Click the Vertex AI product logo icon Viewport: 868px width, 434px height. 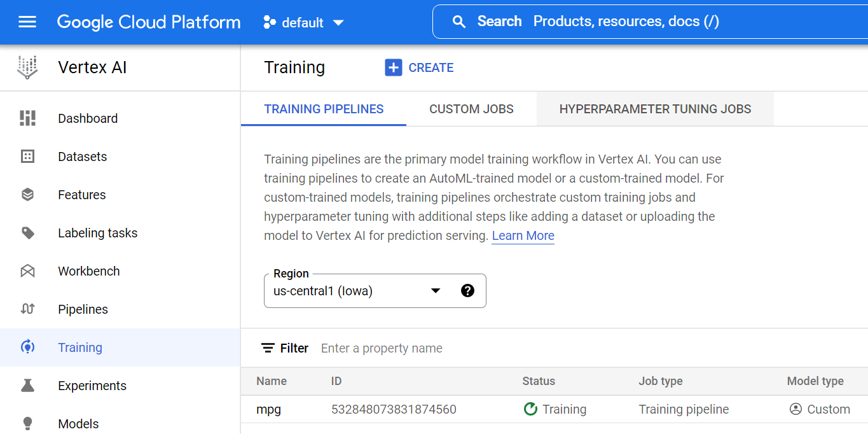pos(27,67)
